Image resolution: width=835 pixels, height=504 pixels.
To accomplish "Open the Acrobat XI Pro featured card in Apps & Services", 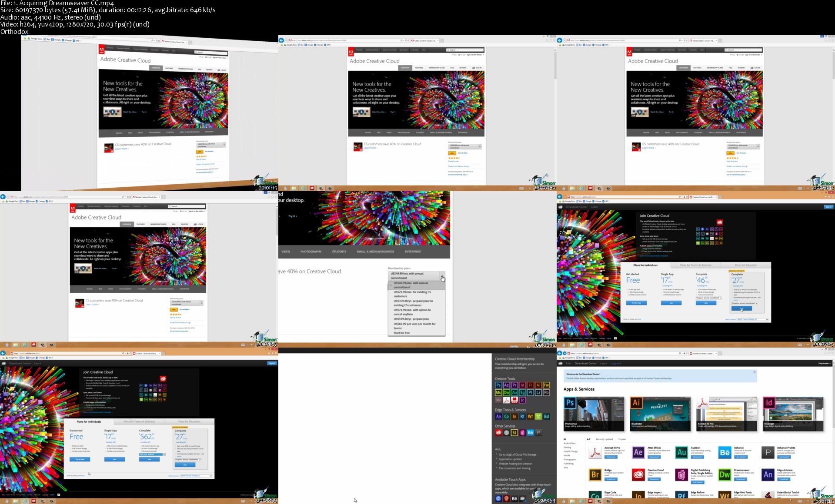I will click(x=727, y=414).
